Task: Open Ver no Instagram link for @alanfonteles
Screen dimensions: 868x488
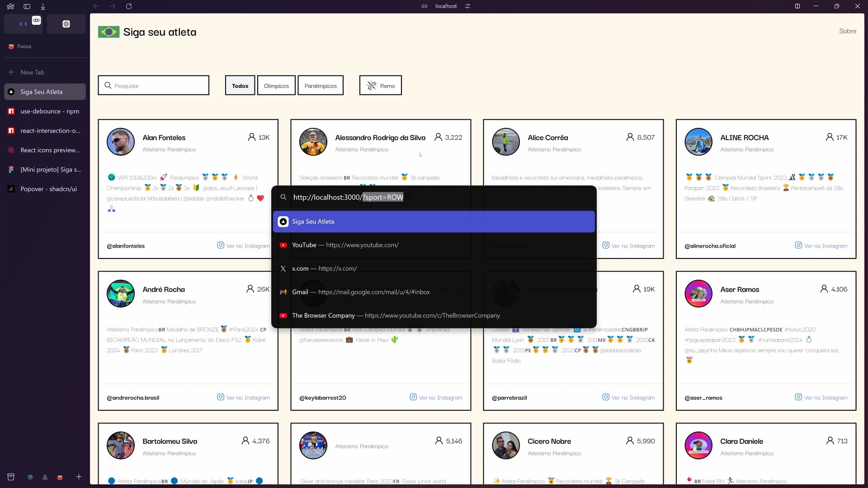Action: tap(244, 246)
